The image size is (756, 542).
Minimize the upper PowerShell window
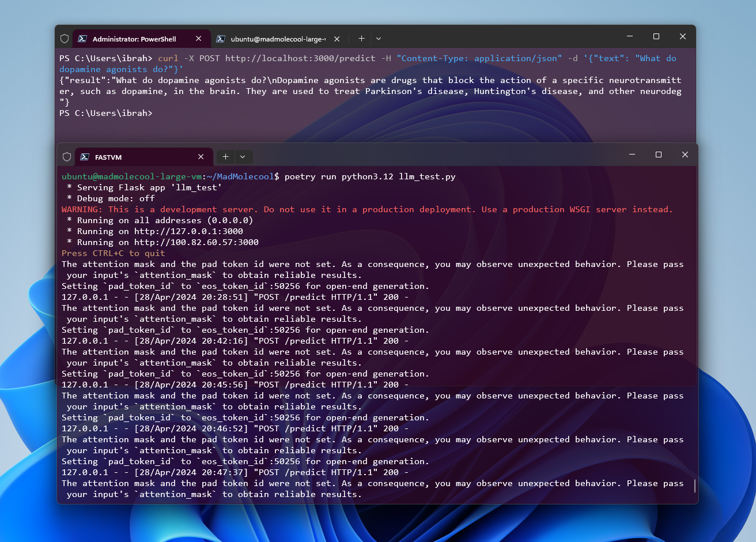tap(630, 36)
